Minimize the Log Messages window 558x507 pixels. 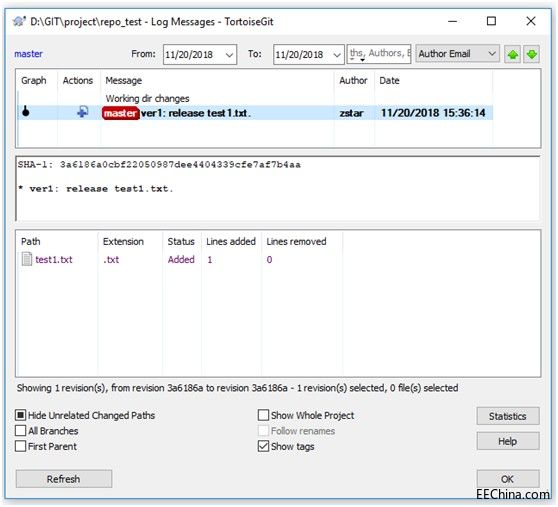(x=452, y=21)
